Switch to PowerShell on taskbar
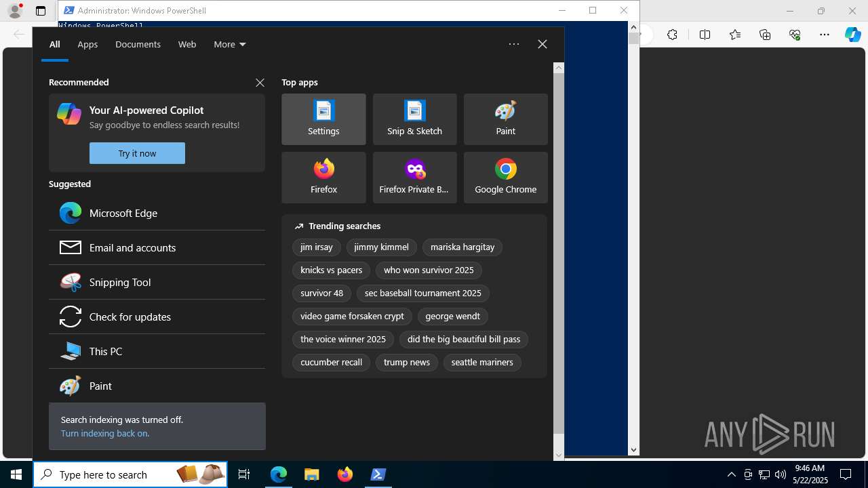Screen dimensions: 868x488 point(378,474)
